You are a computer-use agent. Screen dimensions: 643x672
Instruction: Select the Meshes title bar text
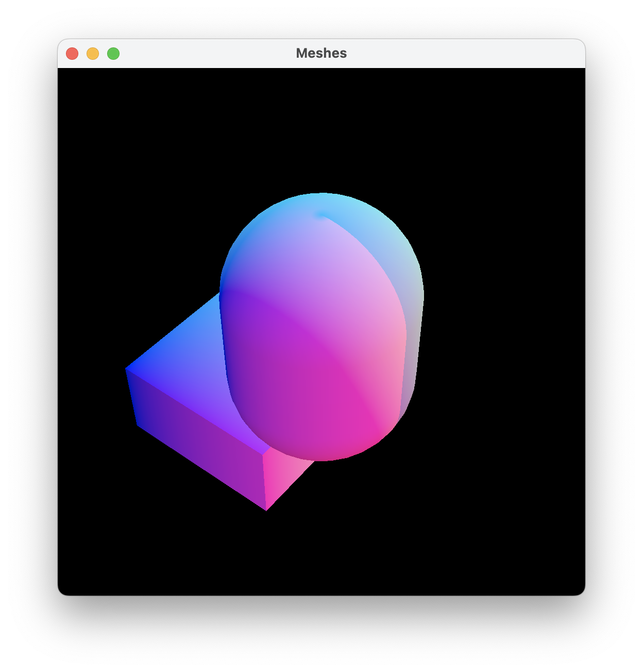(321, 53)
